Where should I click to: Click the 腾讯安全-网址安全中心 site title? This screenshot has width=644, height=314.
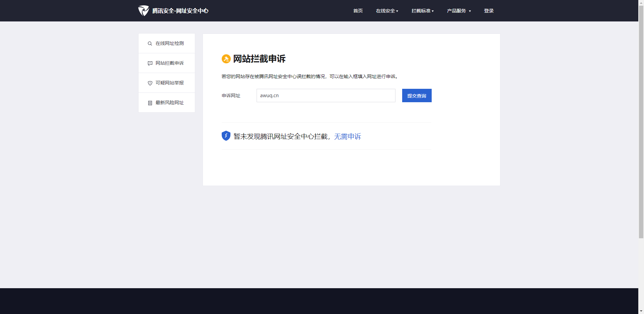coord(180,11)
